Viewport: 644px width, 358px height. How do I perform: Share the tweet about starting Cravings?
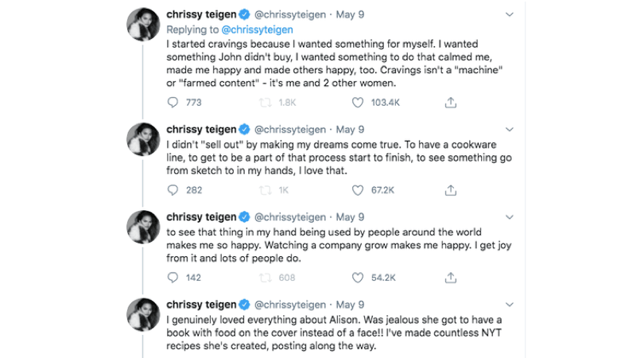(x=450, y=103)
